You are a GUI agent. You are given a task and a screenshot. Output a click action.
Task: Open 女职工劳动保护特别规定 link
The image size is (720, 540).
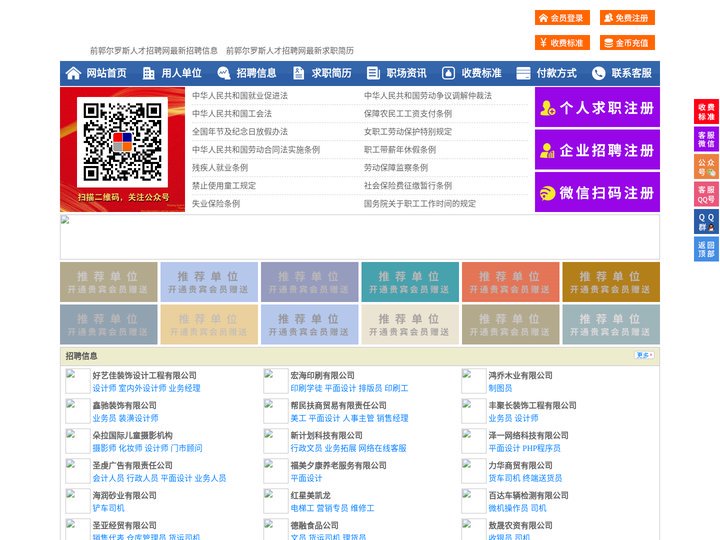pos(408,132)
